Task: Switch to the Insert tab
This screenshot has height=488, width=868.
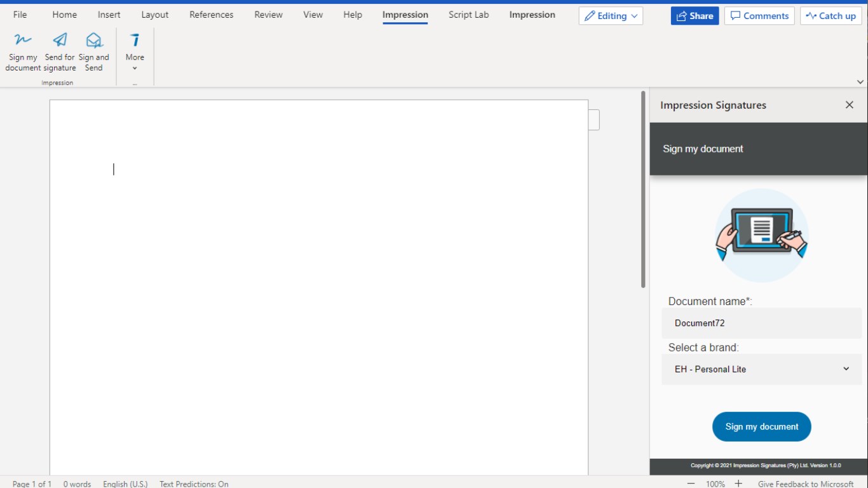Action: [x=109, y=15]
